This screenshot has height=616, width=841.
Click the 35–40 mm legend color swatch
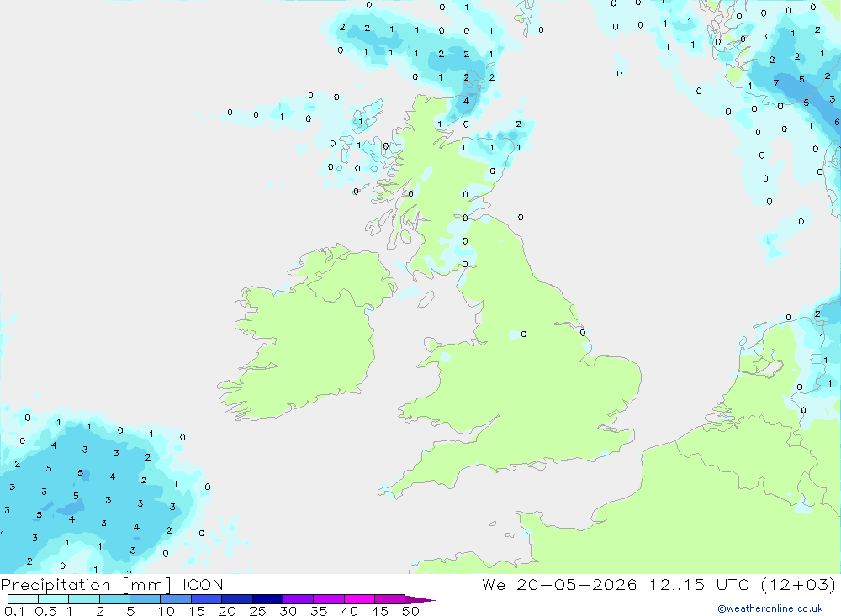click(328, 599)
